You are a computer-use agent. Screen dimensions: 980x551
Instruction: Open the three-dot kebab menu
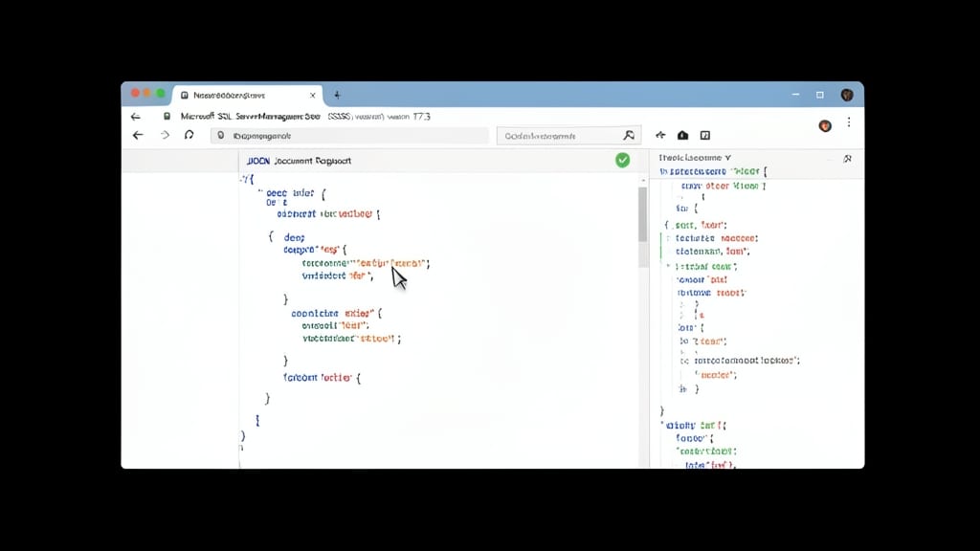click(x=849, y=123)
